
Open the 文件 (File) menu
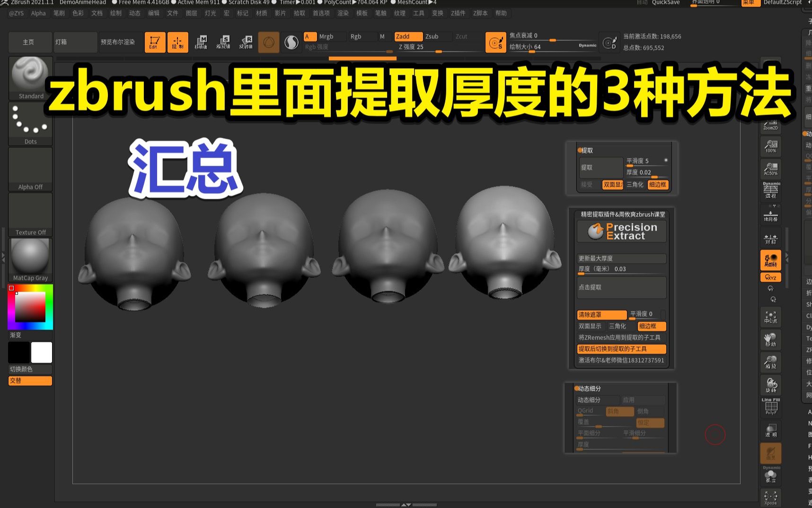tap(173, 13)
